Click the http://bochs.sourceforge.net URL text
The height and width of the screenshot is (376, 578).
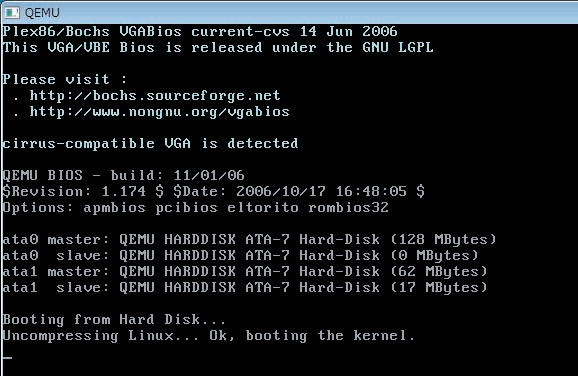(x=155, y=96)
